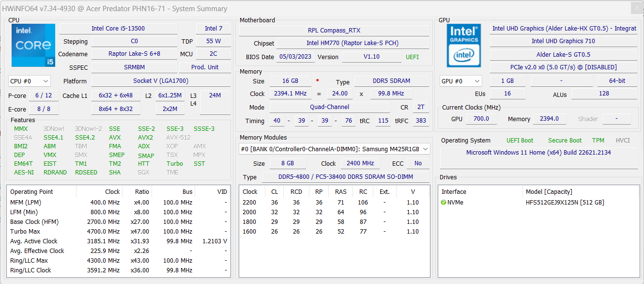Select the Avg. Active Clock row
644x284 pixels.
coord(119,241)
